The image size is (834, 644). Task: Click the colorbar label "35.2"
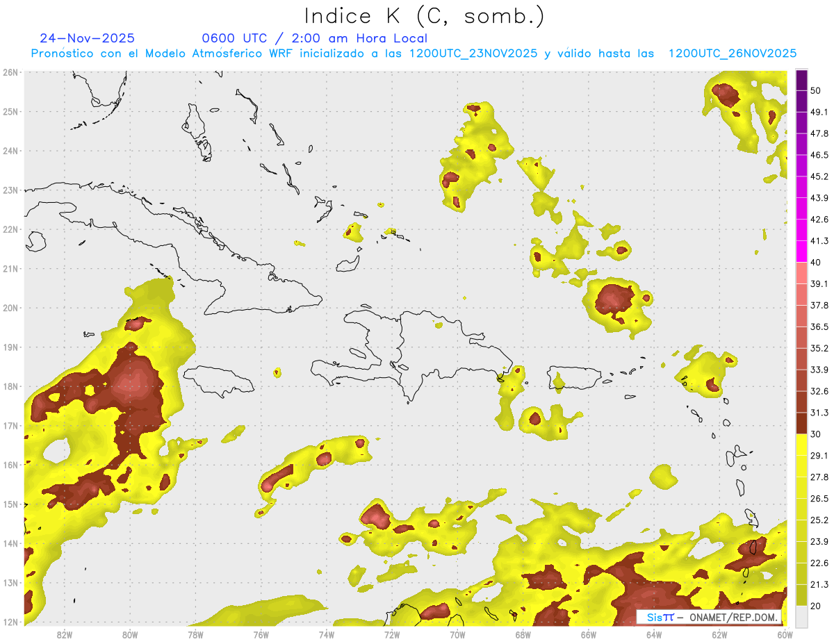(x=819, y=348)
